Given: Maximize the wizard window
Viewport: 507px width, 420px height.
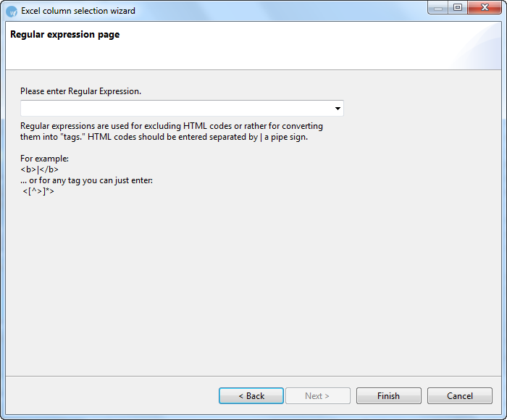Looking at the screenshot, I should click(457, 8).
